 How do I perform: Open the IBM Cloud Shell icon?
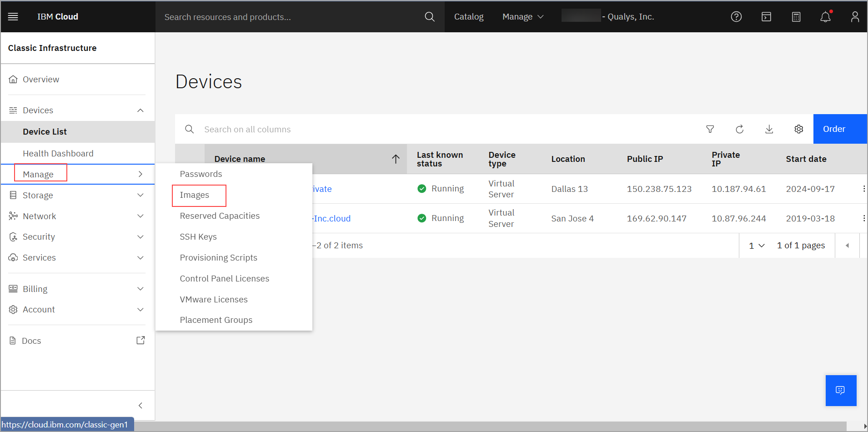coord(766,17)
